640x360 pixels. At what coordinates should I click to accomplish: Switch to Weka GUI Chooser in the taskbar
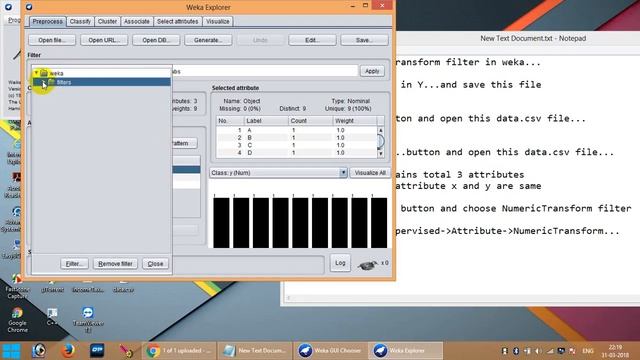[x=329, y=351]
